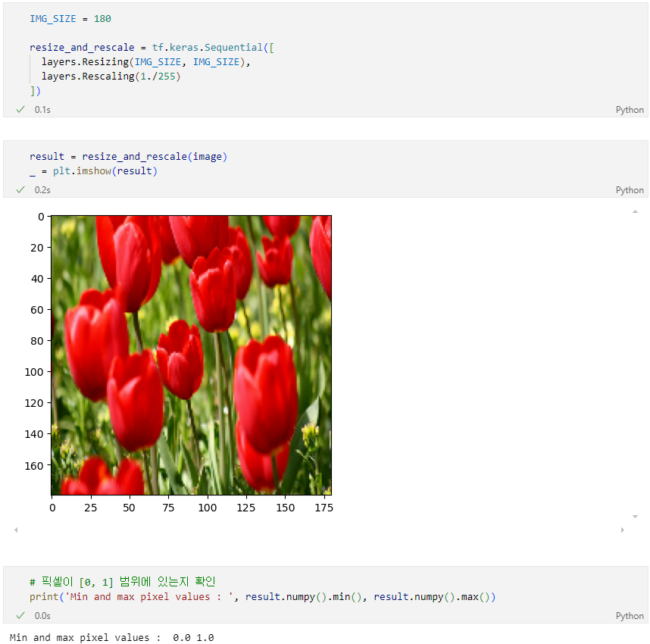Screen dimensions: 650x644
Task: Select Python language label of print cell
Action: tap(630, 616)
